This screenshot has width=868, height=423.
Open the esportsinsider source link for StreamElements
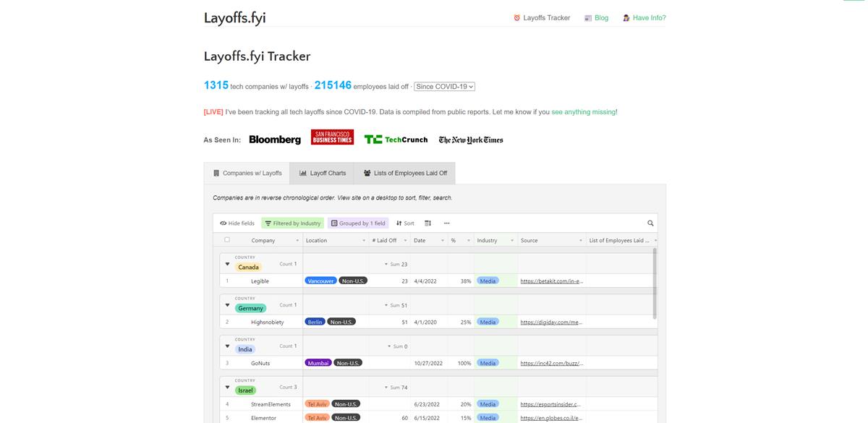(550, 404)
